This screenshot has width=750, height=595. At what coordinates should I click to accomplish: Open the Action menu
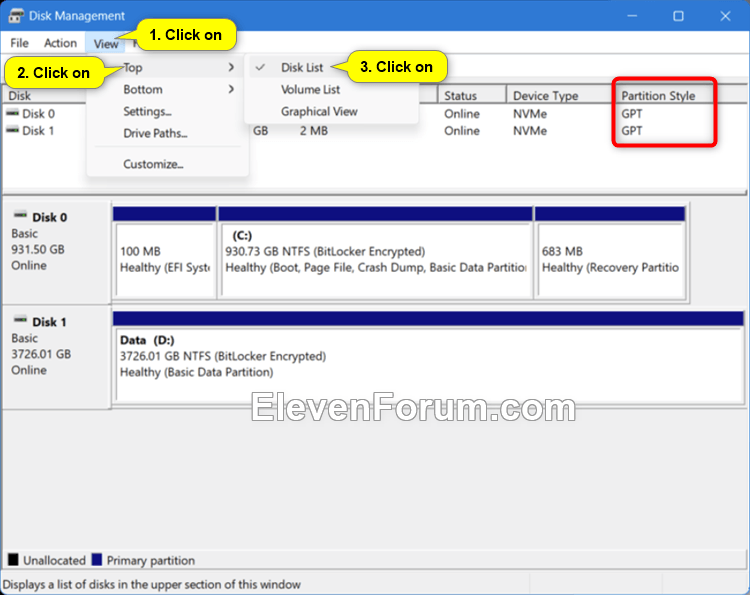click(60, 43)
